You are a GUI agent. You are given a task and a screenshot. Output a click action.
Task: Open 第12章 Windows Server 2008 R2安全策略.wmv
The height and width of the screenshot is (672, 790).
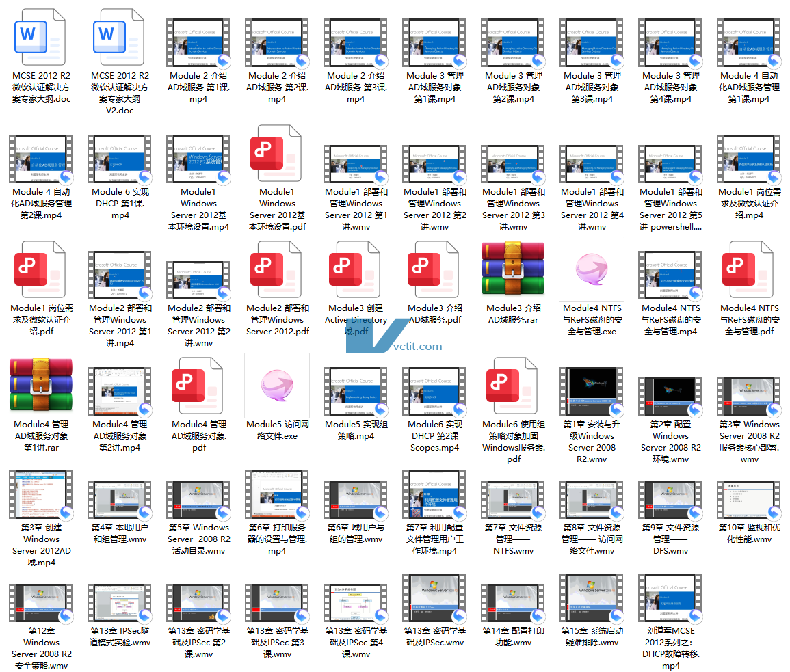coord(40,603)
